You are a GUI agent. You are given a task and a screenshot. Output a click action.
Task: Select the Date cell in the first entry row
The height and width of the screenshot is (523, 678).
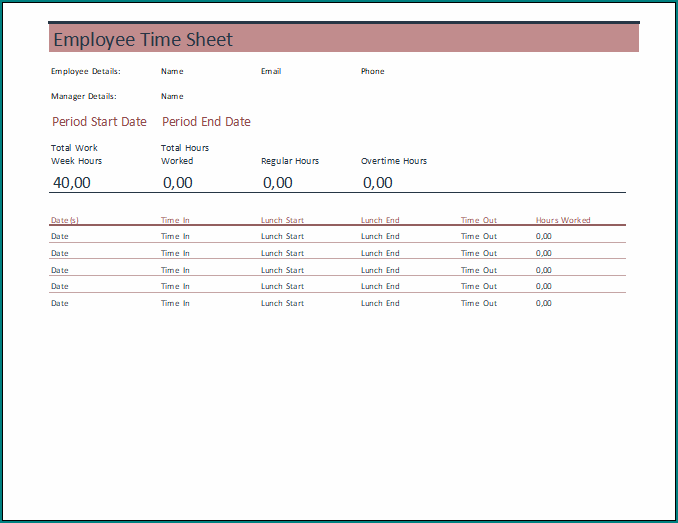[x=60, y=236]
